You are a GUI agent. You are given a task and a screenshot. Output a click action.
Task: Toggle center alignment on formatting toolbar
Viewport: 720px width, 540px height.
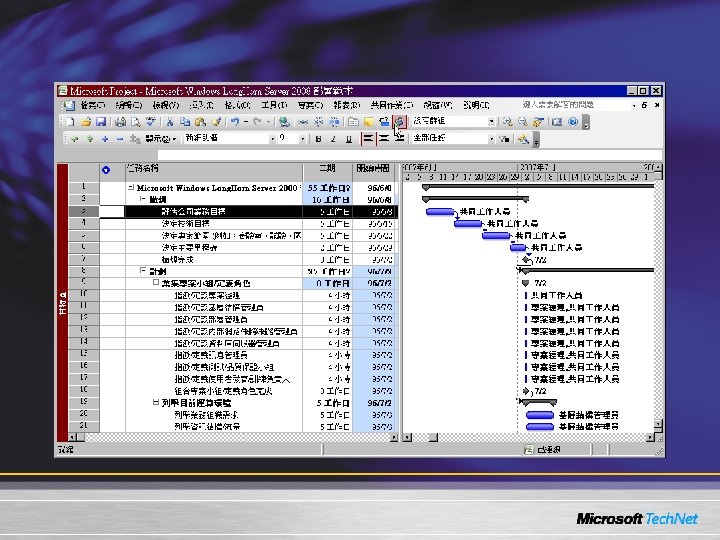click(x=384, y=139)
